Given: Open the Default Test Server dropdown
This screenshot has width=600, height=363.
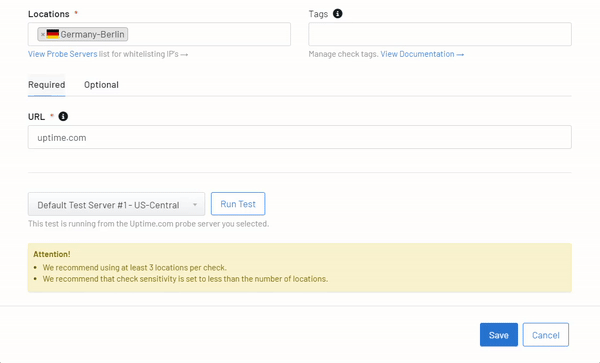Looking at the screenshot, I should (116, 204).
